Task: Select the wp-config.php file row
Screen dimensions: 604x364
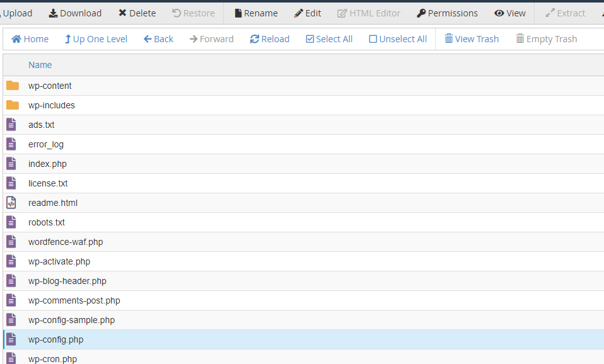Action: tap(55, 339)
